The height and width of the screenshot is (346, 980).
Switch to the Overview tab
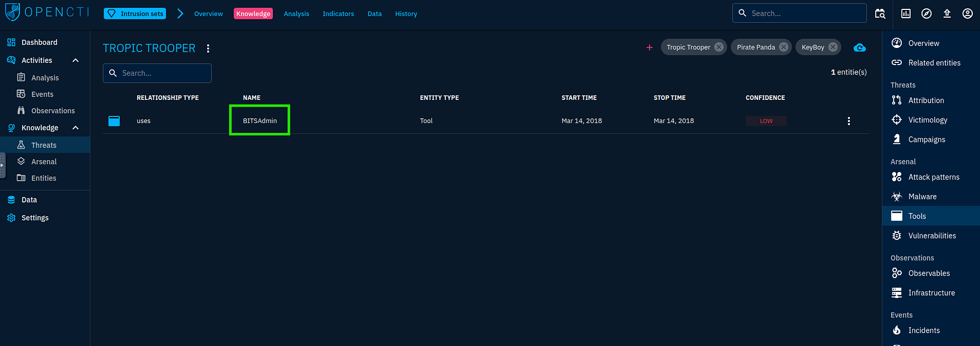[x=208, y=14]
